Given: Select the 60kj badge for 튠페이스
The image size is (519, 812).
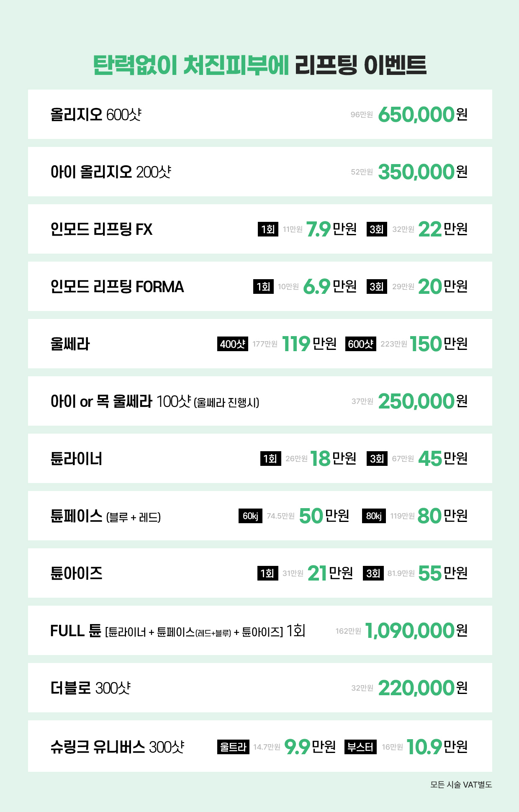Looking at the screenshot, I should pyautogui.click(x=250, y=516).
